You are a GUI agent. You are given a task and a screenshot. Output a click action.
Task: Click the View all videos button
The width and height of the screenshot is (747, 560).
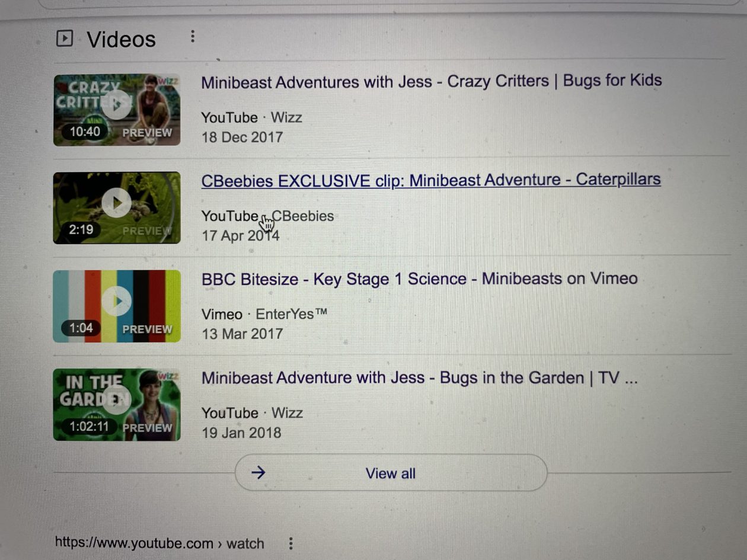[391, 473]
